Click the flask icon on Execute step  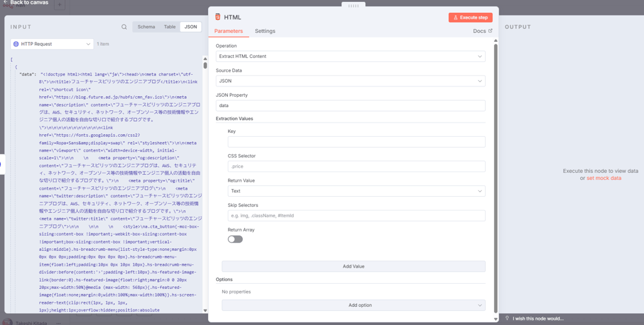coord(456,17)
